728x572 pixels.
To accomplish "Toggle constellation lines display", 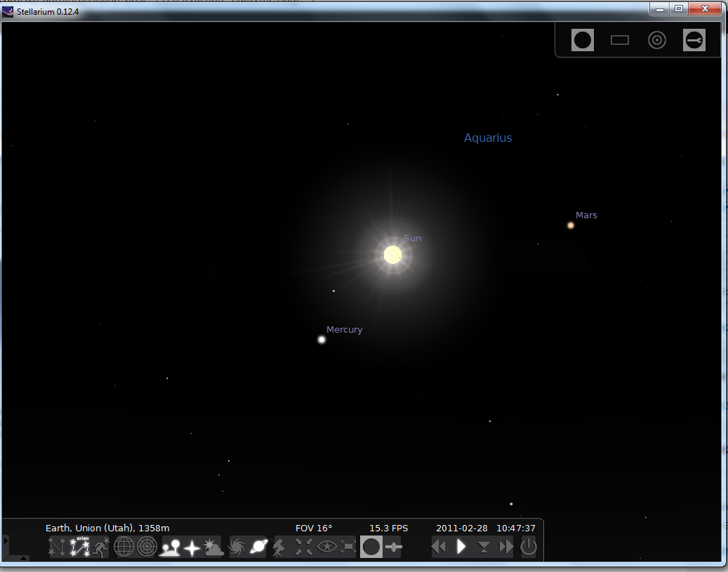I will coord(57,547).
